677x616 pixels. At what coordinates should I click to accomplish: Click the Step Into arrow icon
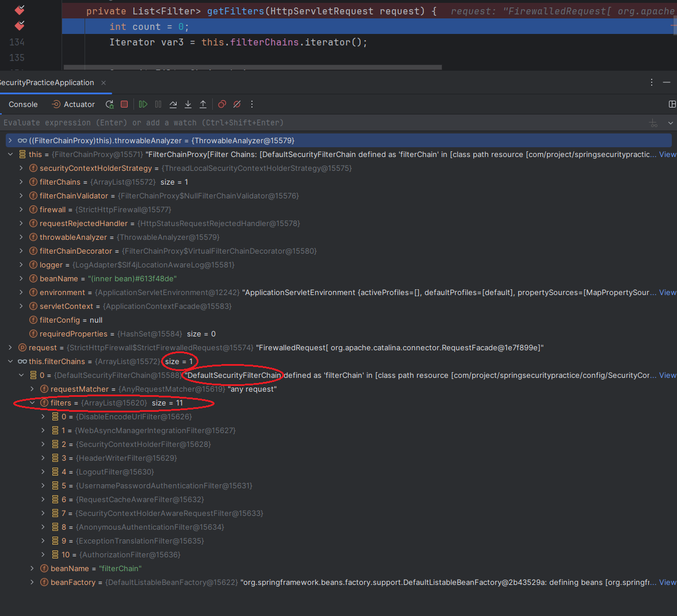point(188,104)
